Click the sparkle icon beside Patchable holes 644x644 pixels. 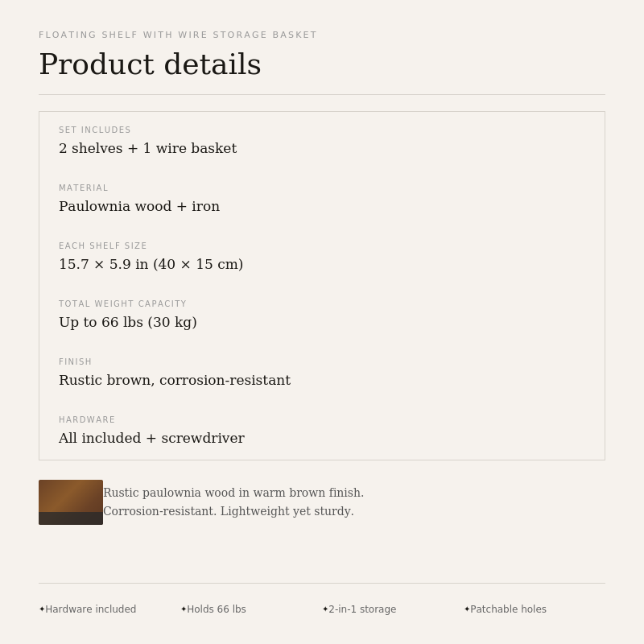(467, 609)
